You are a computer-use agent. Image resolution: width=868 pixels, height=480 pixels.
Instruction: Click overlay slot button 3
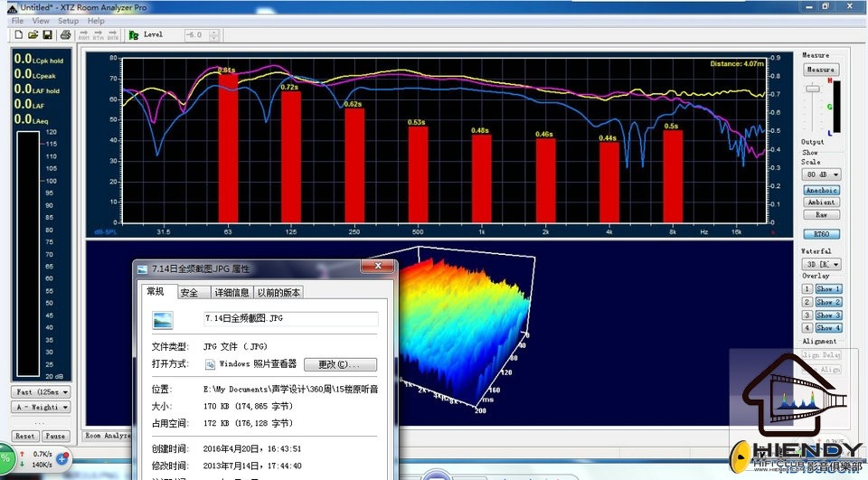click(x=807, y=315)
